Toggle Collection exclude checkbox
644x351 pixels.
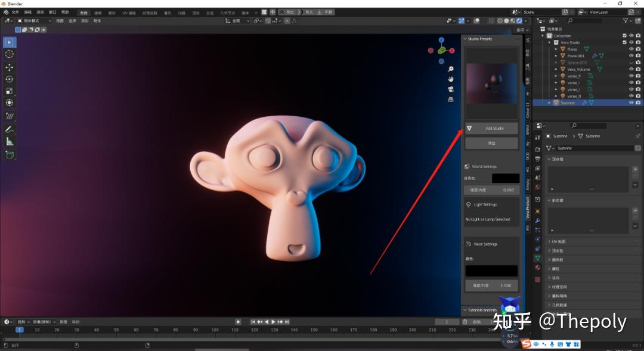pyautogui.click(x=625, y=36)
